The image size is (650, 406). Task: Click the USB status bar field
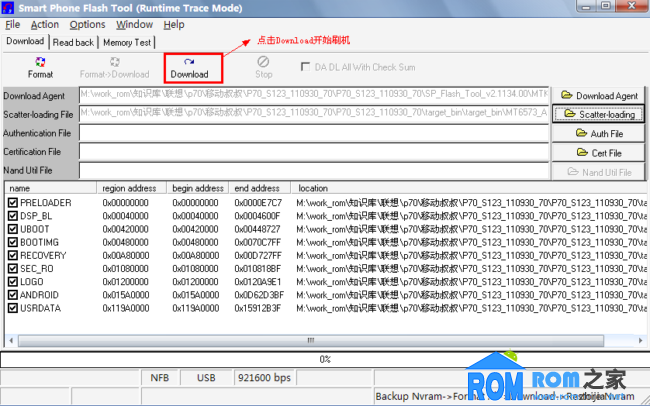(206, 378)
